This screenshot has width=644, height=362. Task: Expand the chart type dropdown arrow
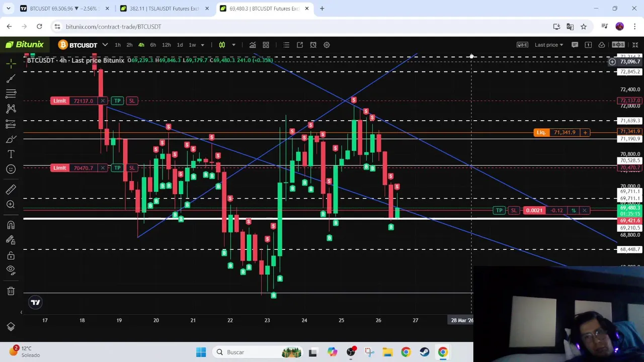233,45
